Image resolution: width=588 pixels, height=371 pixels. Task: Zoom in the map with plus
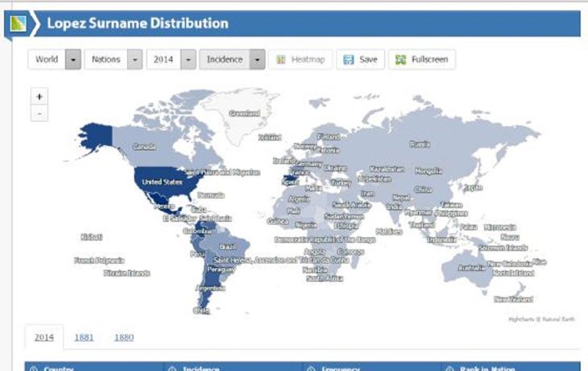tap(39, 97)
